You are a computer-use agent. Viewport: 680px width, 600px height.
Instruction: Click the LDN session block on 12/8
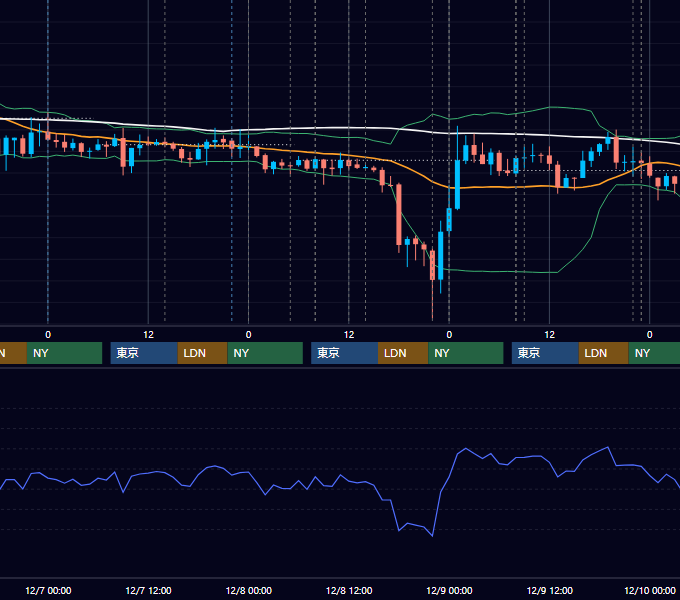[x=403, y=353]
